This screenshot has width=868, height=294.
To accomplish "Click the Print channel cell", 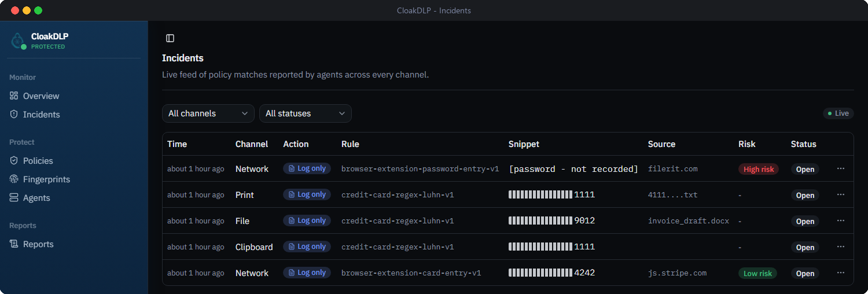I will (x=245, y=195).
